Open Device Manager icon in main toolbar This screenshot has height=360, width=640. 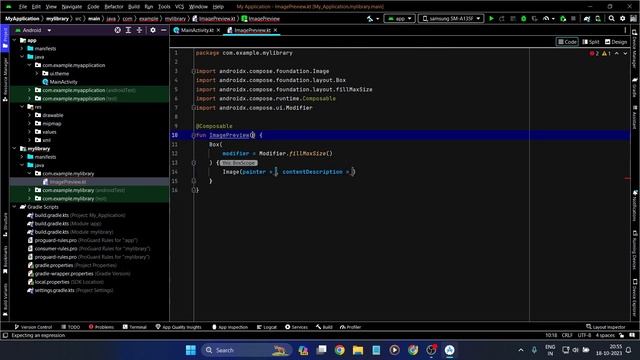[x=598, y=19]
